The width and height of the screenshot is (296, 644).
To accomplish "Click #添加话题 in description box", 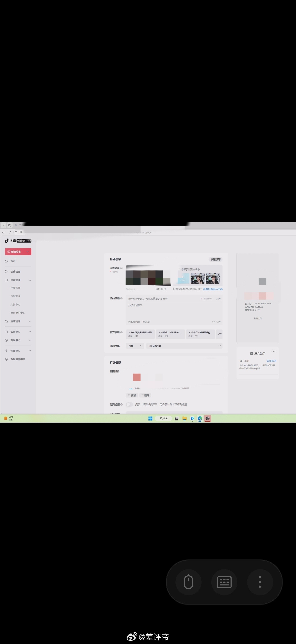I will click(134, 322).
